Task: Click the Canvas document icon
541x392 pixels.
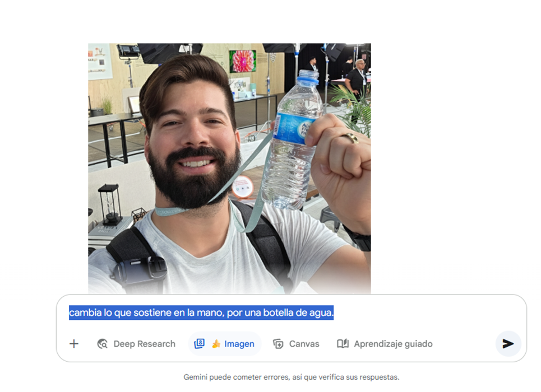Action: [x=278, y=344]
